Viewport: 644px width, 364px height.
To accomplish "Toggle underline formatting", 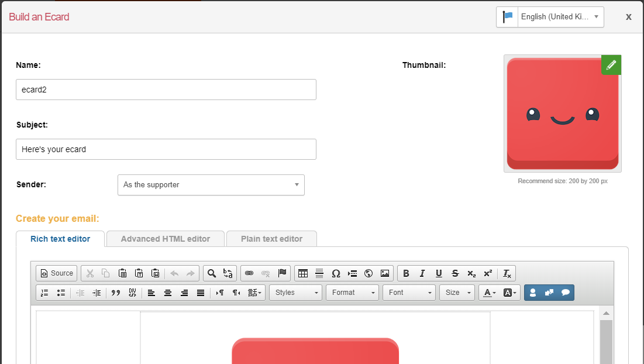I will click(439, 273).
